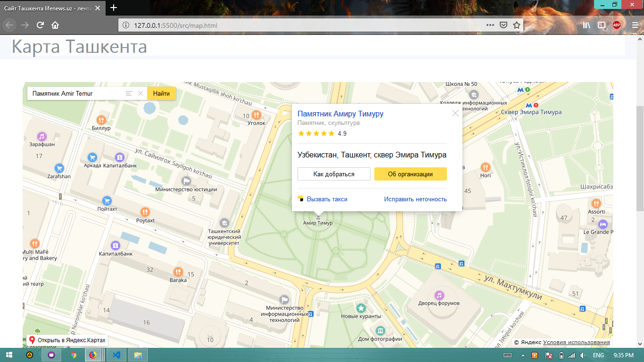Click Об организации button

pyautogui.click(x=410, y=174)
